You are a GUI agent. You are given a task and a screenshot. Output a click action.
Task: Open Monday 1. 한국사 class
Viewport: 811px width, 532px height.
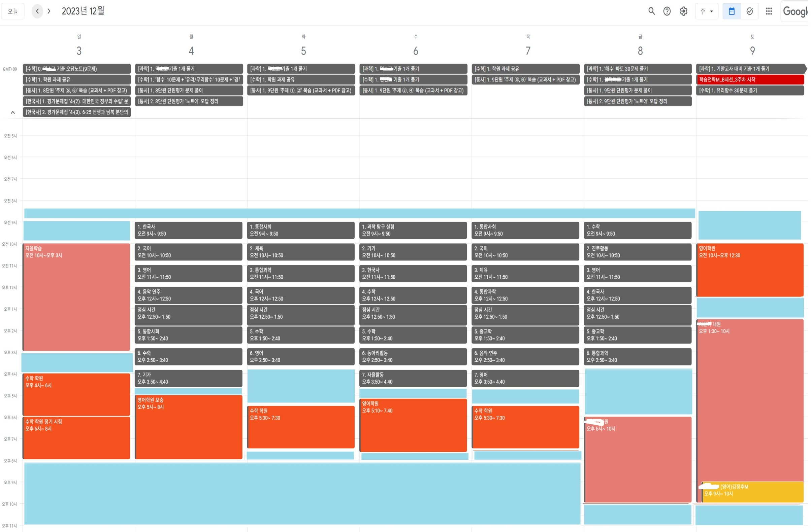point(189,230)
